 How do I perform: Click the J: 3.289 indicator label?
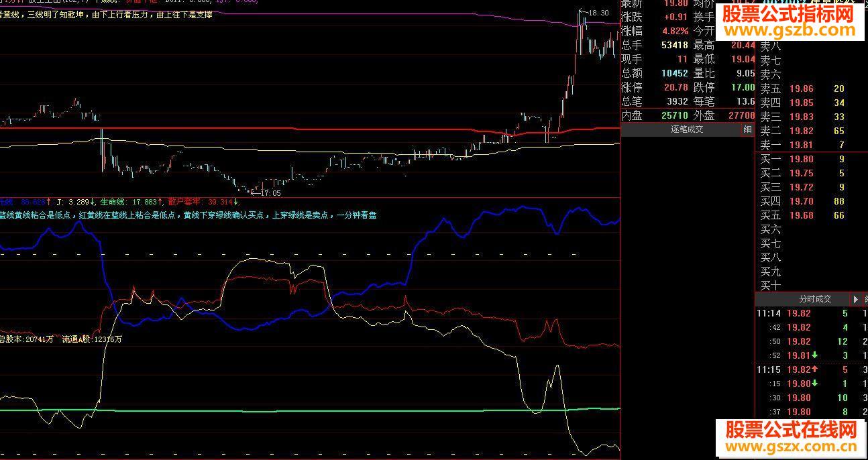(x=75, y=201)
